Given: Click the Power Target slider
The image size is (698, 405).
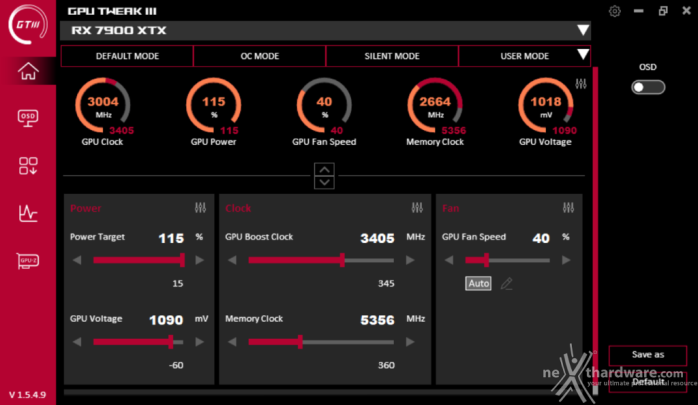Looking at the screenshot, I should coord(138,260).
